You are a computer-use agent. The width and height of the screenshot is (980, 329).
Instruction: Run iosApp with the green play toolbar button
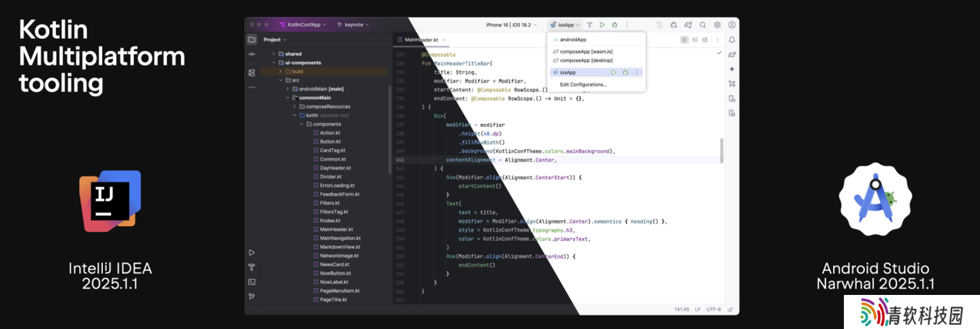click(x=602, y=25)
